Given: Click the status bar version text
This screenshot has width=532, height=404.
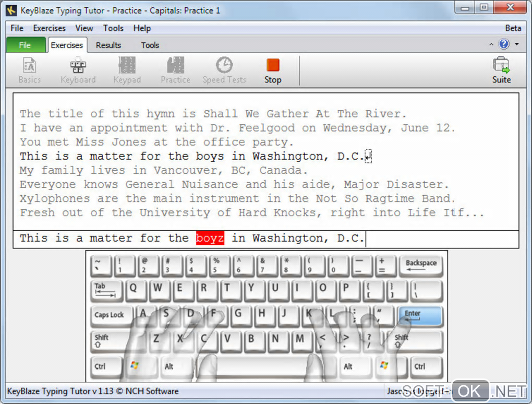Looking at the screenshot, I should pyautogui.click(x=93, y=391).
